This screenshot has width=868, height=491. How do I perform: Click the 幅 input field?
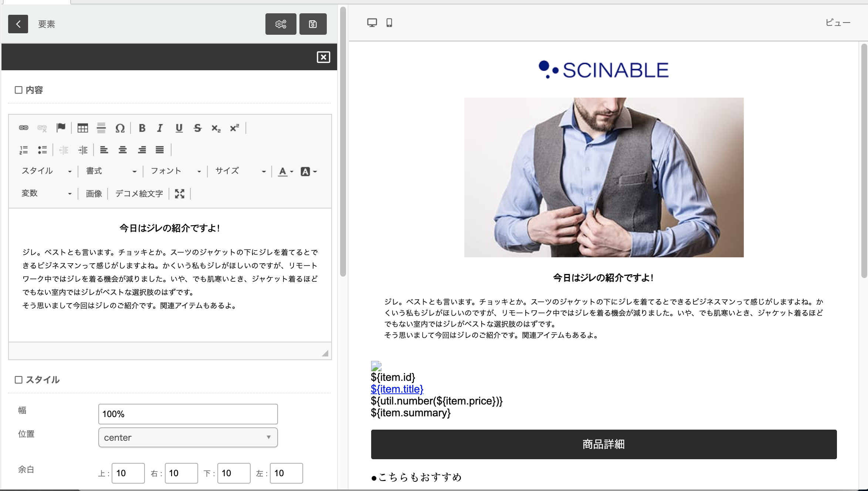click(188, 414)
